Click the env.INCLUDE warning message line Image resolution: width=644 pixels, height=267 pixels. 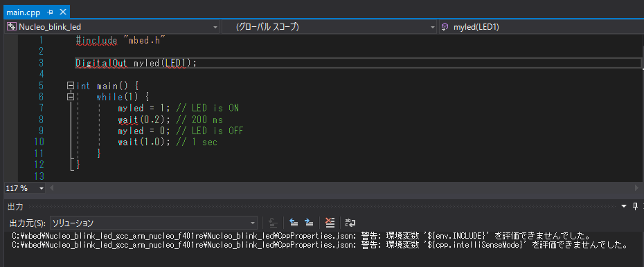coord(301,237)
